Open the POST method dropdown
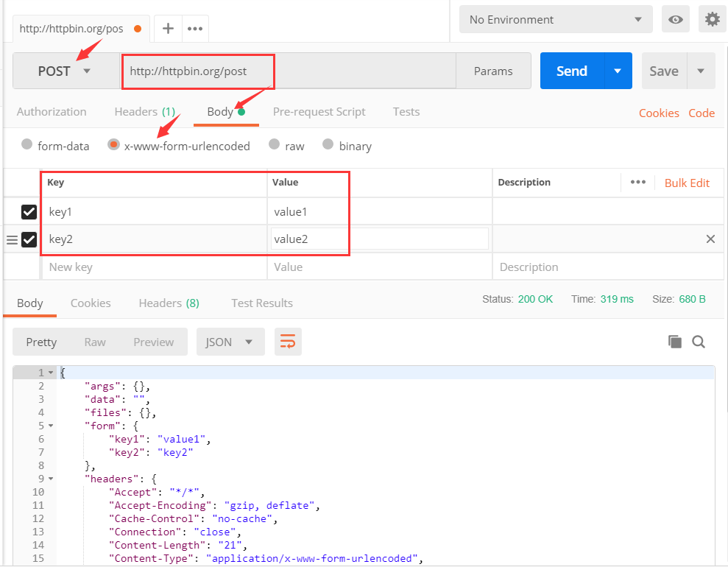728x567 pixels. click(66, 71)
